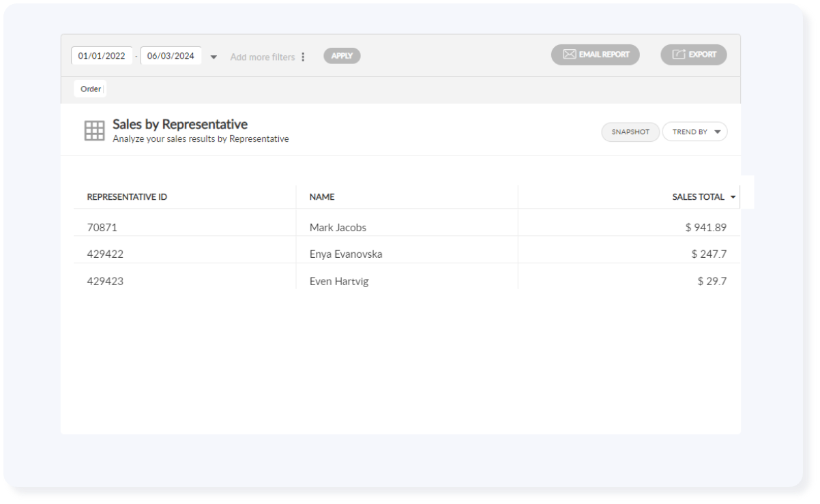Viewport: 820px width, 504px height.
Task: Select the Order tab
Action: coord(90,89)
